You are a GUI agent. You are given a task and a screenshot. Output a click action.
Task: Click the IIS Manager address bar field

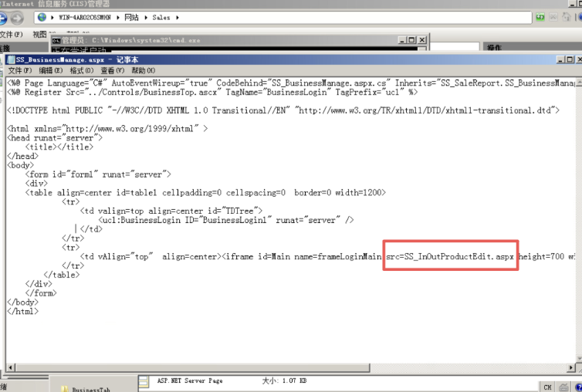tap(283, 18)
